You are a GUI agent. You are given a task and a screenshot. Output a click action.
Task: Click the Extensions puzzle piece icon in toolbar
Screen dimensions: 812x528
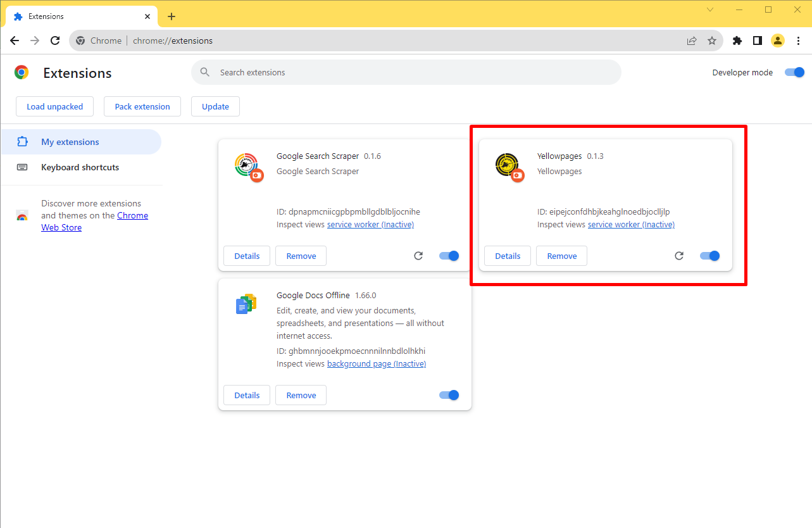(737, 40)
